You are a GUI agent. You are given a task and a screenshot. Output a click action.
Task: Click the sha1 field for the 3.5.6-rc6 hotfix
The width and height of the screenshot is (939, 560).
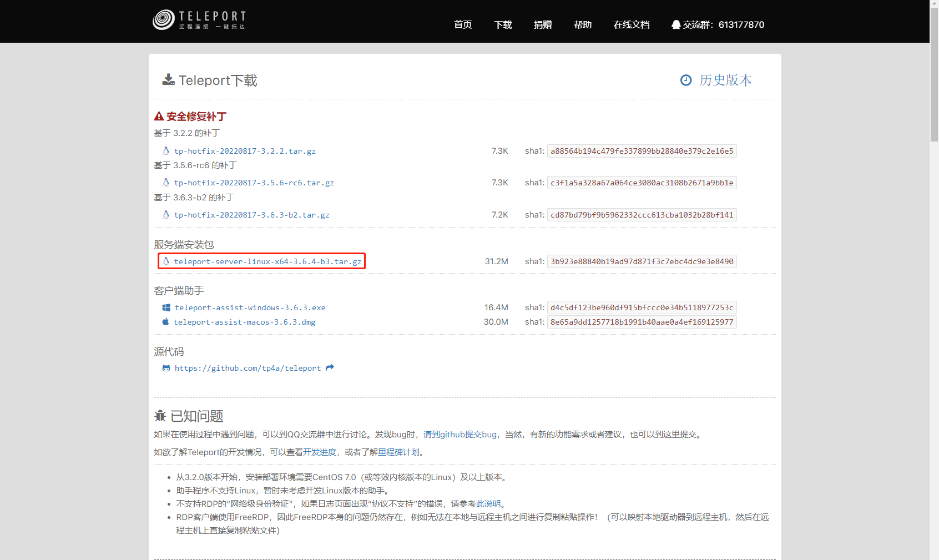pos(642,183)
